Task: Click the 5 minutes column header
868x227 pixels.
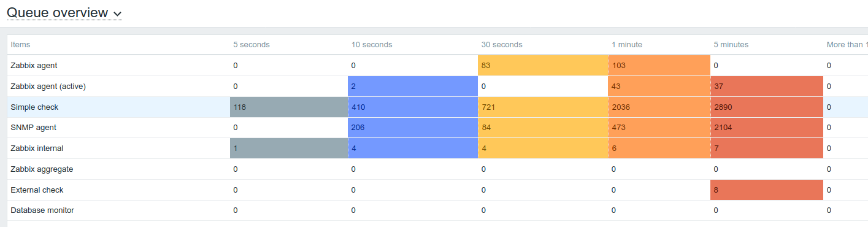Action: pyautogui.click(x=731, y=45)
